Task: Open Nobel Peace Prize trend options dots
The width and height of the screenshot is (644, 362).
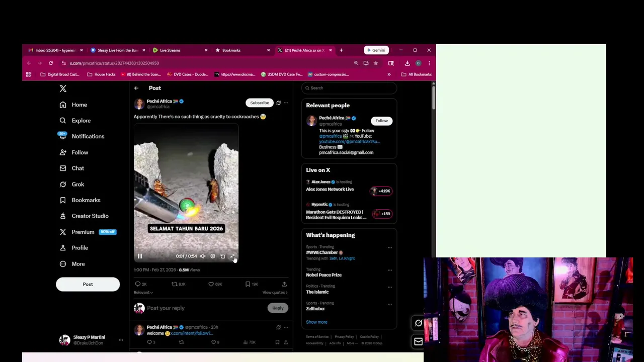Action: (x=389, y=270)
